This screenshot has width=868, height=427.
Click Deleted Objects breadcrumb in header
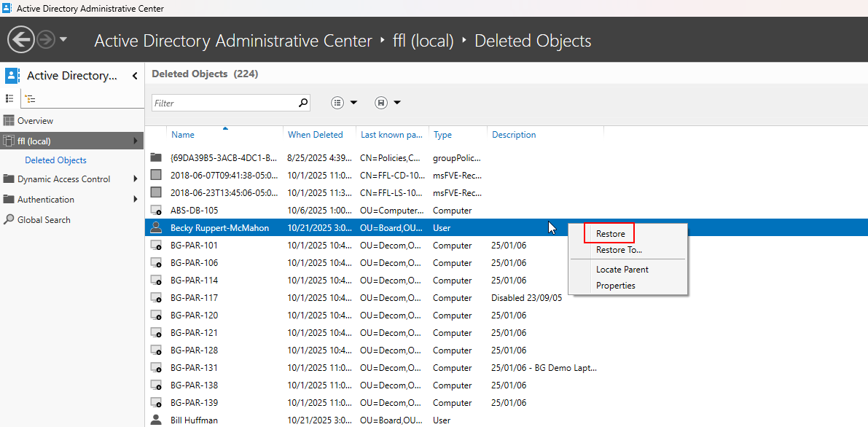tap(533, 41)
